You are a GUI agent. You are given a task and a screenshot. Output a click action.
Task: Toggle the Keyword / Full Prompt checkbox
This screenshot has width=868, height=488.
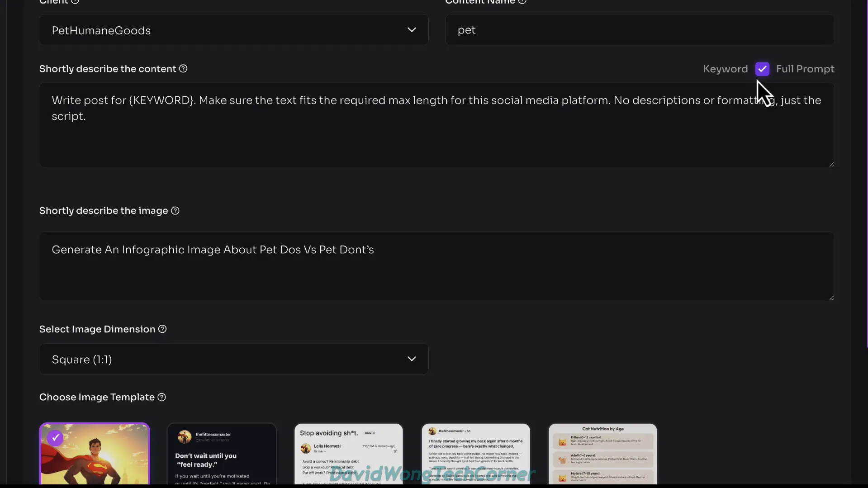point(762,69)
